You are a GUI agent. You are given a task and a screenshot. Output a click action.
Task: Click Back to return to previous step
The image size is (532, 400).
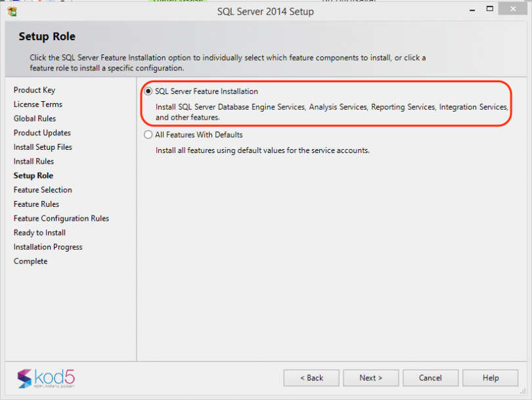[x=311, y=378]
